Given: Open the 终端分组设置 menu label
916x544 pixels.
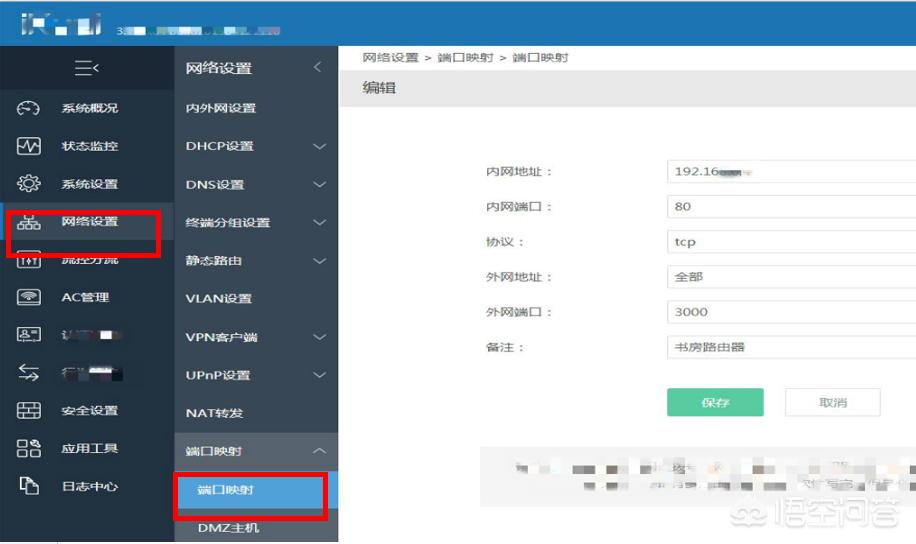Looking at the screenshot, I should point(228,223).
